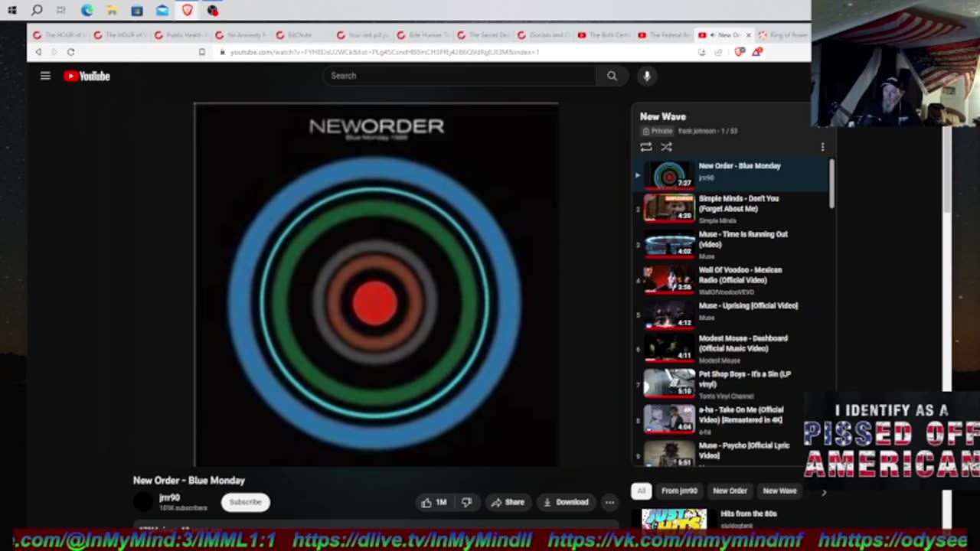Screen dimensions: 980x551
Task: Show more filter chips with right arrow
Action: (824, 492)
